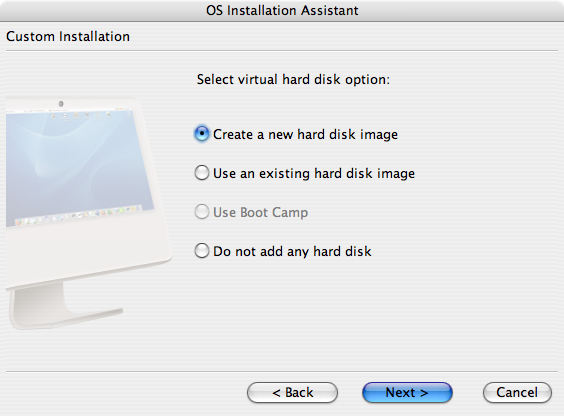Viewport: 564px width, 416px height.
Task: Pick the "Do not add any hard disk" radio button
Action: pyautogui.click(x=202, y=251)
